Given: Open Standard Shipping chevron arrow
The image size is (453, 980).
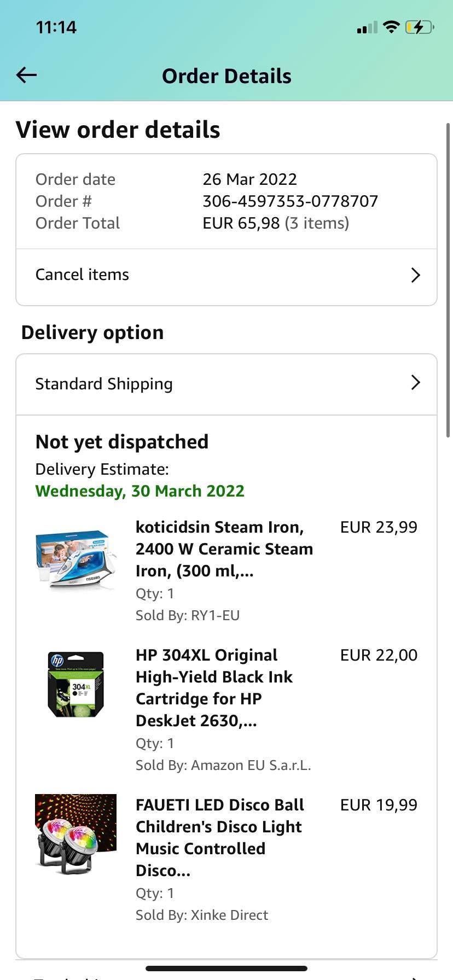Looking at the screenshot, I should point(415,383).
